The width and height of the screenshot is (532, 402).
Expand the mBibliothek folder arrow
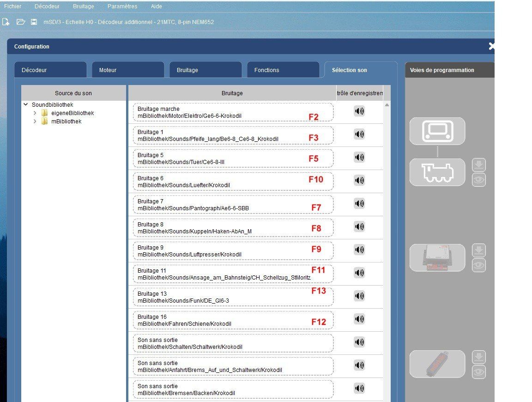[35, 121]
